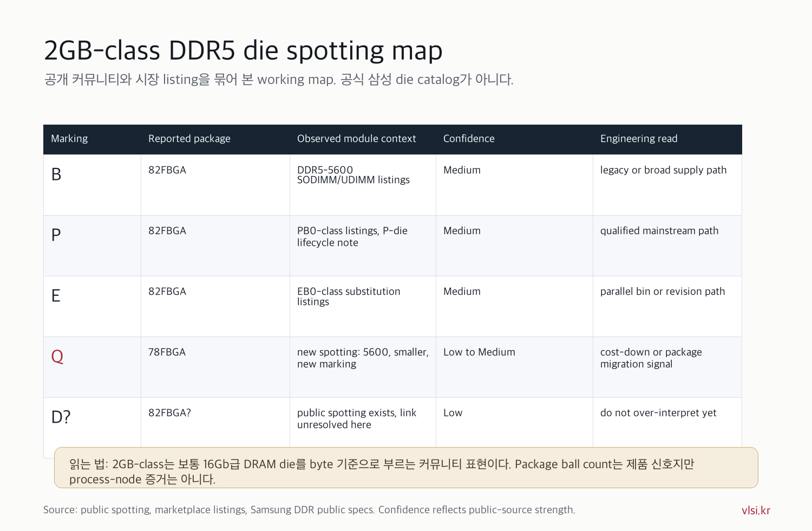Click '82FBGA' in the P row
Viewport: 812px width, 531px height.
tap(167, 231)
